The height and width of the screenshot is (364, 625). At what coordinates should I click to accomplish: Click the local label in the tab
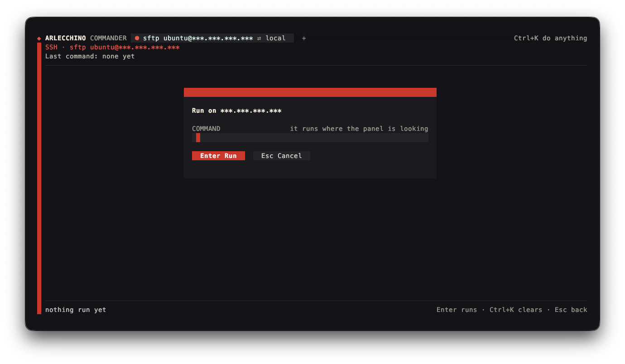click(276, 38)
